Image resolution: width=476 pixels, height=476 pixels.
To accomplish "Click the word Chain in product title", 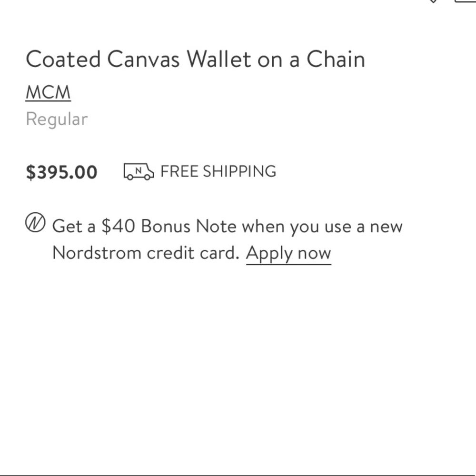I will pyautogui.click(x=336, y=59).
